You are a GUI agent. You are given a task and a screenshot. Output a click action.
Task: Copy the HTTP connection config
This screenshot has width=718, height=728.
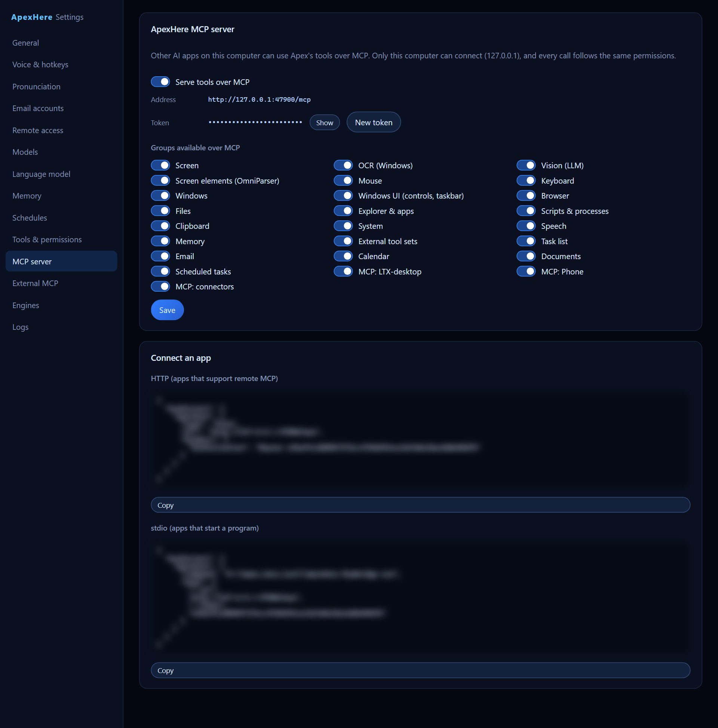click(420, 505)
